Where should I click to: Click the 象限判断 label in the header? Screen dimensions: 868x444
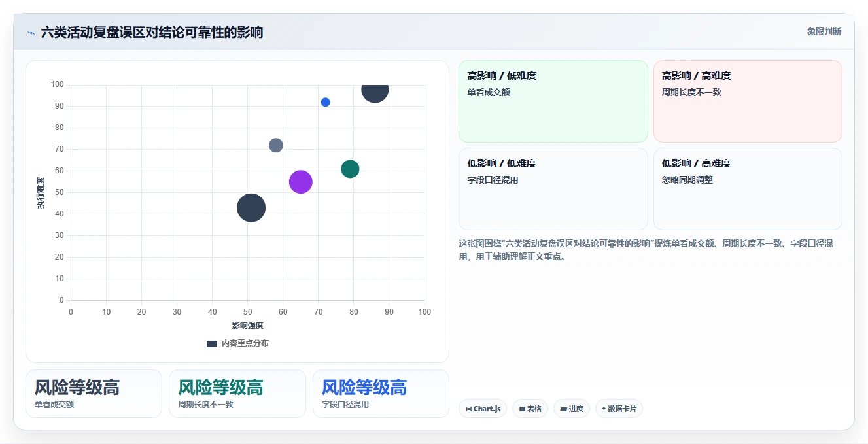(824, 31)
